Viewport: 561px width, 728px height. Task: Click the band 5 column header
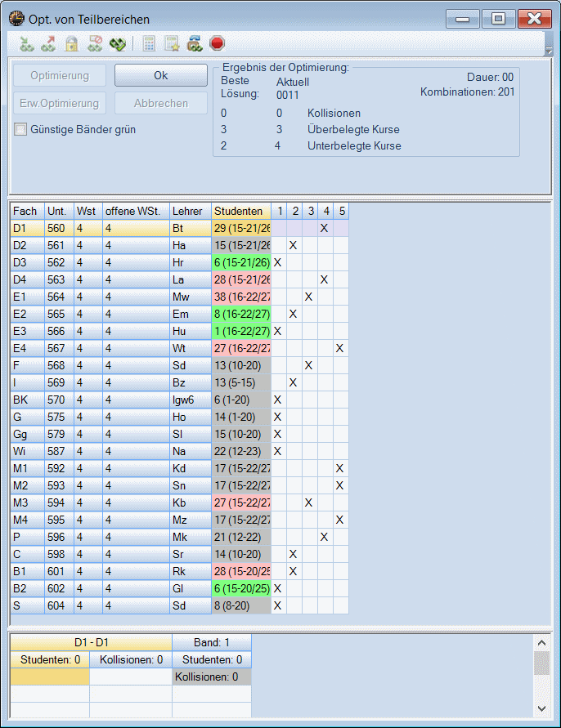341,211
